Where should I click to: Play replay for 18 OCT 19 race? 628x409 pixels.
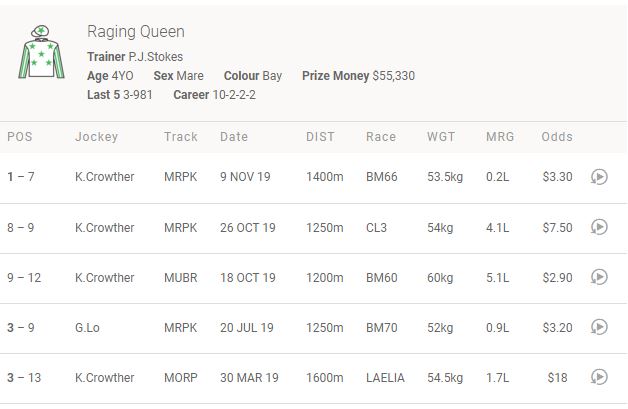pyautogui.click(x=599, y=277)
